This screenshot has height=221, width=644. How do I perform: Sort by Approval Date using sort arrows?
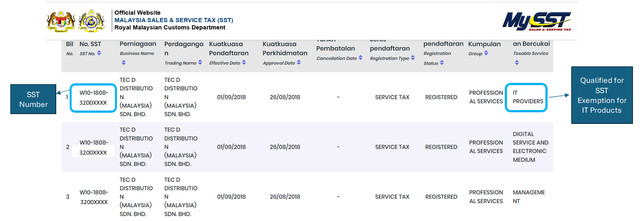click(299, 63)
